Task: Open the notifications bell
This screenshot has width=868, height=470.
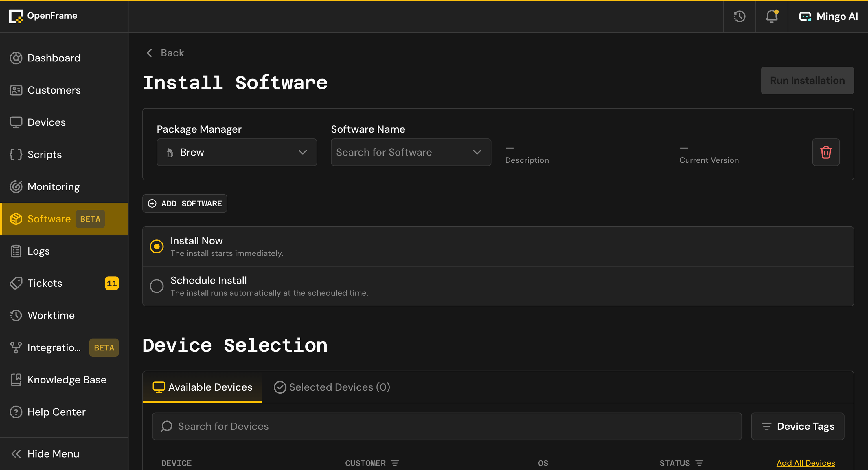Action: tap(772, 16)
